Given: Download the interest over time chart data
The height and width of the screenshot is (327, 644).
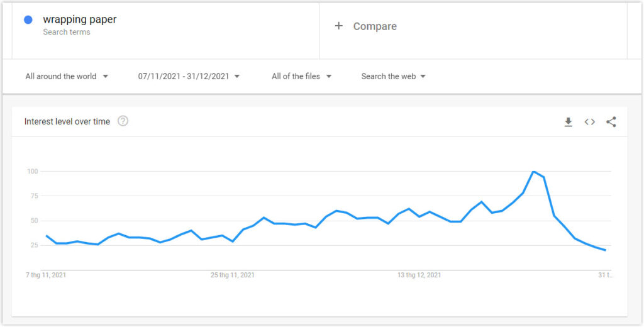Looking at the screenshot, I should 568,122.
